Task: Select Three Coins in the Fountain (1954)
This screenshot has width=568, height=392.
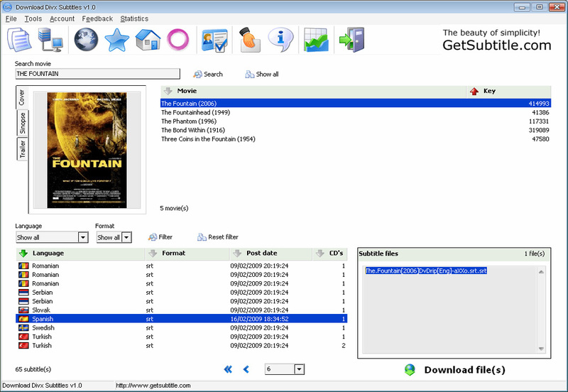Action: click(356, 139)
